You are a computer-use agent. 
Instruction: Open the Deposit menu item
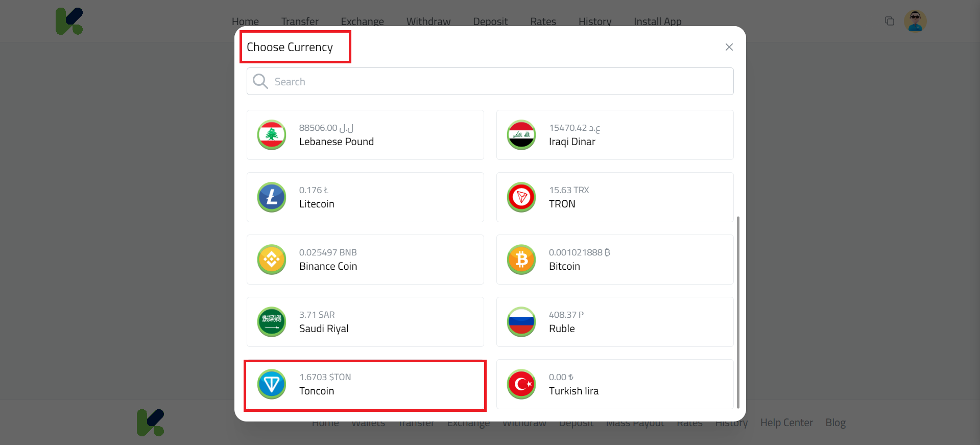[x=490, y=21]
